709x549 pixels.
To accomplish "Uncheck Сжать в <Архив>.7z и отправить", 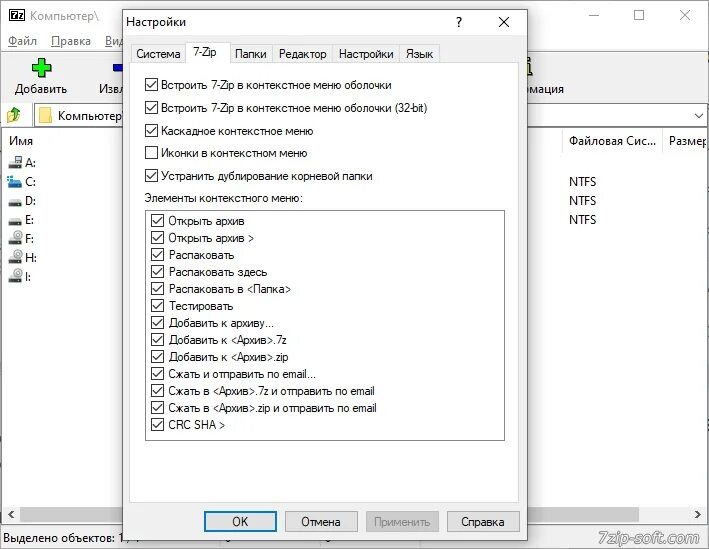I will [157, 391].
